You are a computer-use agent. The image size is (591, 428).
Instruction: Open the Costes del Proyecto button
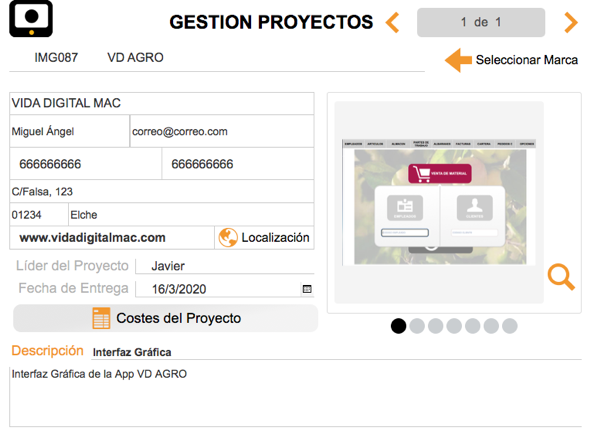click(165, 318)
